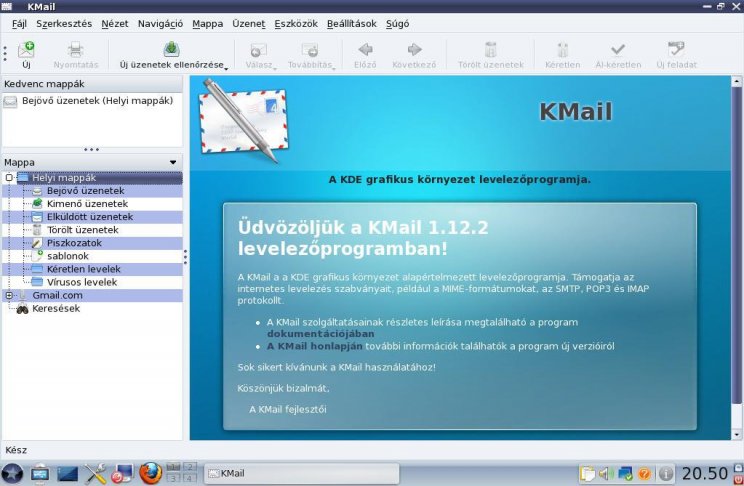Open the KDE start menu star icon
This screenshot has width=744, height=486.
point(12,473)
